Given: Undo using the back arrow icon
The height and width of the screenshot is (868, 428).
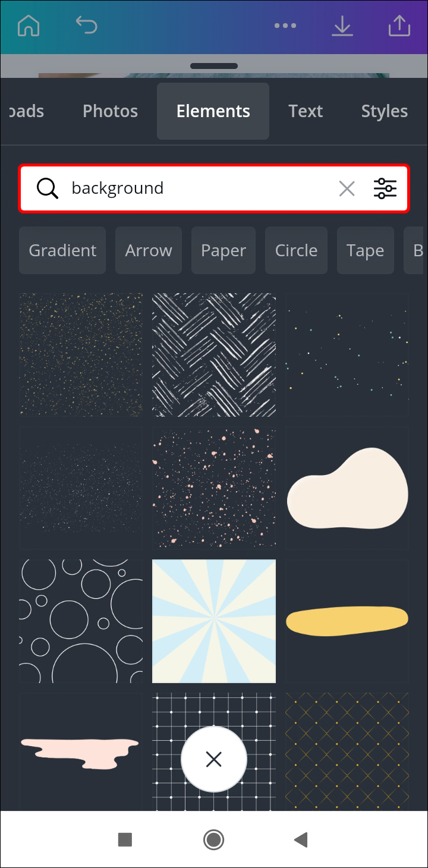Looking at the screenshot, I should click(86, 24).
